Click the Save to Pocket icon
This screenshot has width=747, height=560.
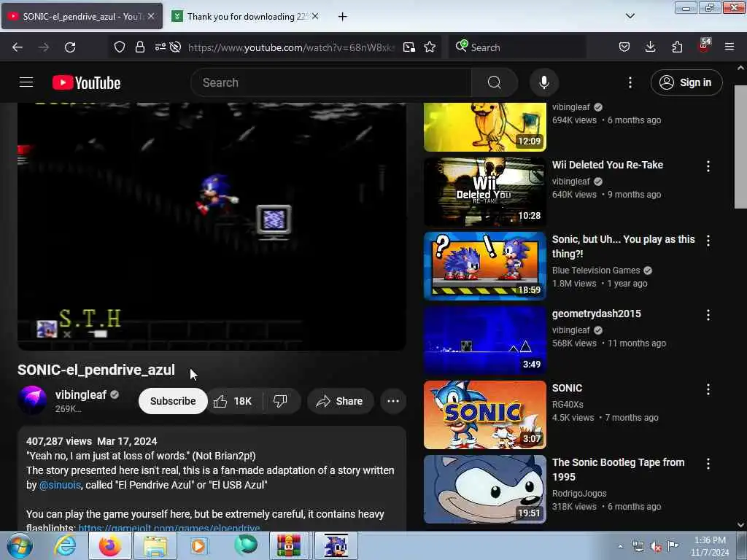click(x=624, y=47)
